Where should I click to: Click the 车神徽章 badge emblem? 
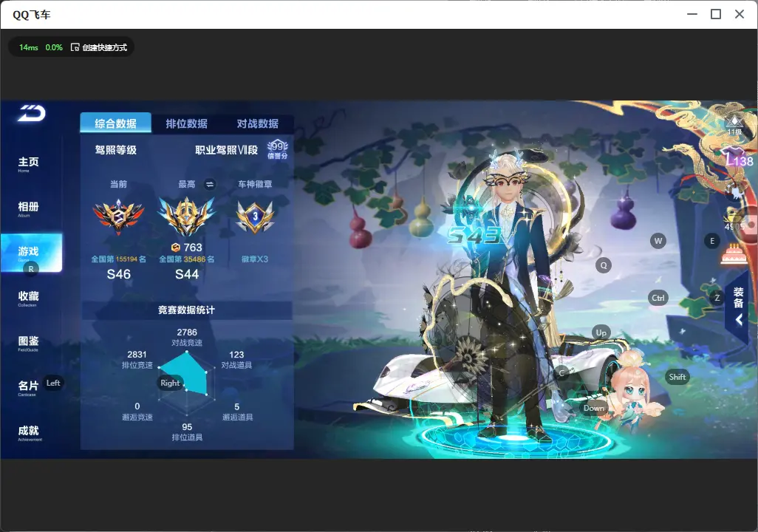coord(255,216)
